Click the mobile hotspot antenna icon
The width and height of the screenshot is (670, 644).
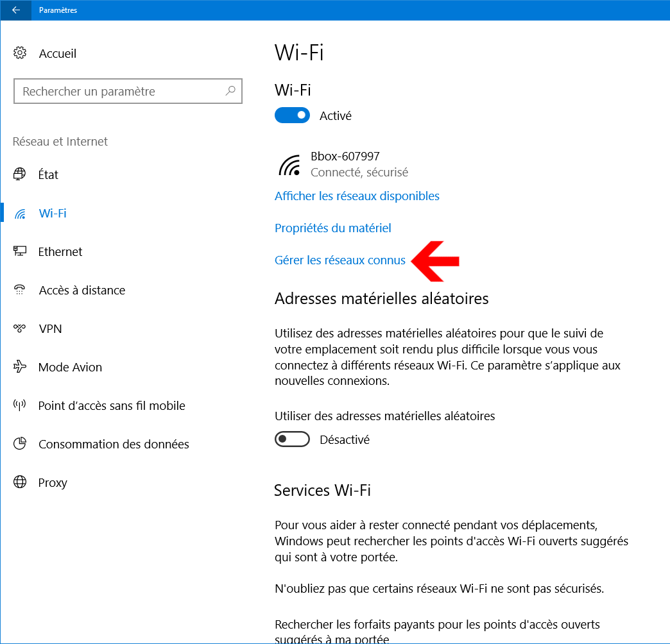20,405
